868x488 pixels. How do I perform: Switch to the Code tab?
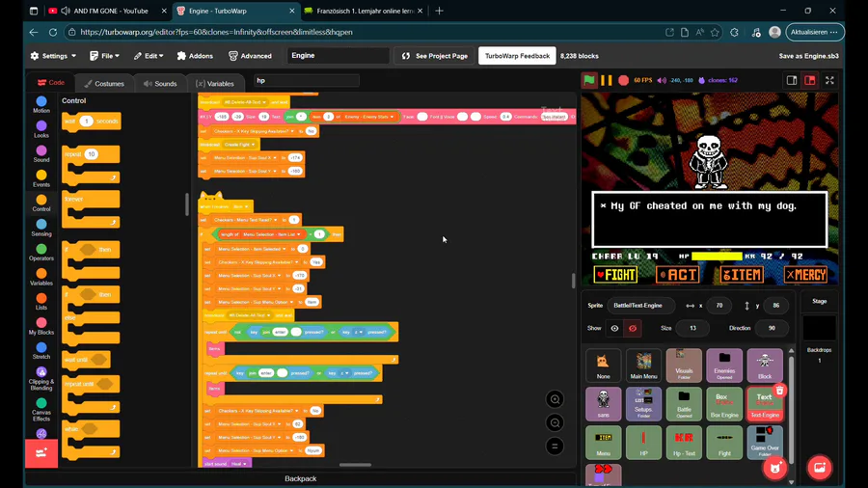(51, 82)
